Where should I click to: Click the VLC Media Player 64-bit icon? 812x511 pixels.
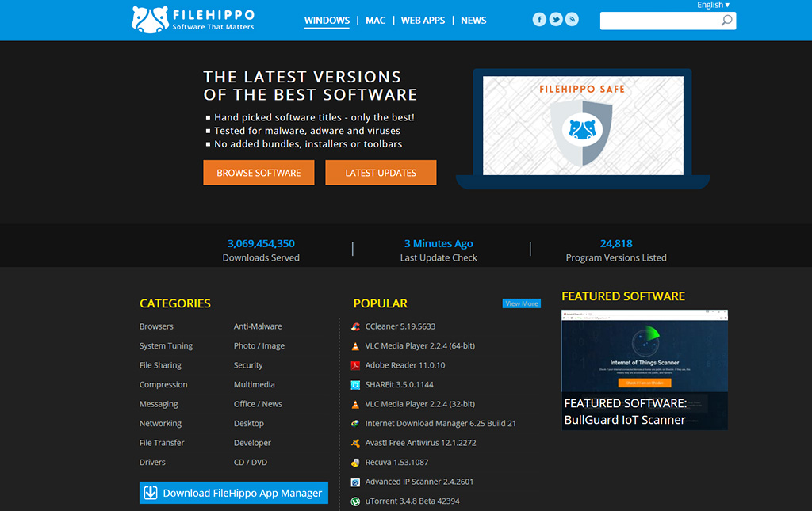click(x=354, y=345)
